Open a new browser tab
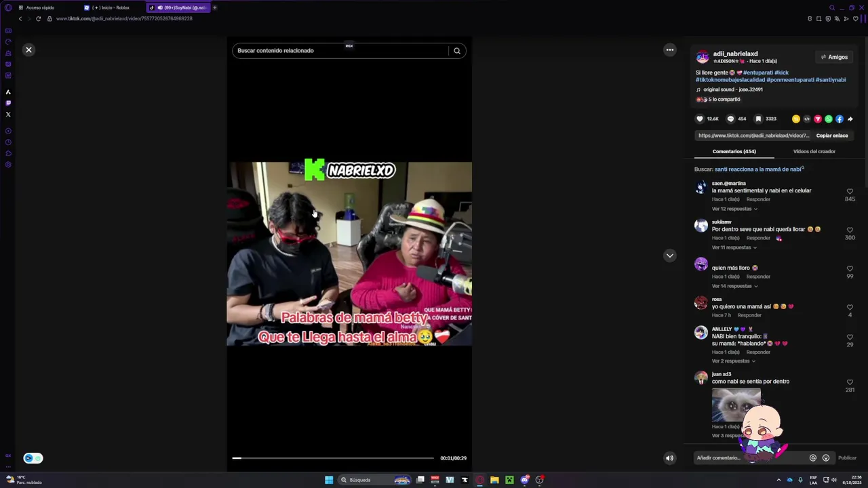 tap(214, 7)
